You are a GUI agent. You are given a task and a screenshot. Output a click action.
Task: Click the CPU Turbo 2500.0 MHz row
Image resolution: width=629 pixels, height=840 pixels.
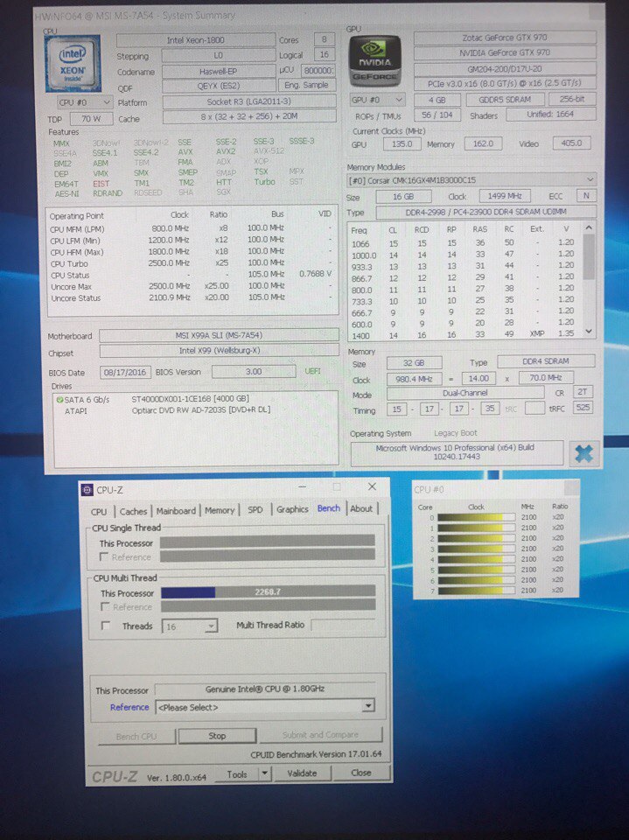(x=191, y=263)
